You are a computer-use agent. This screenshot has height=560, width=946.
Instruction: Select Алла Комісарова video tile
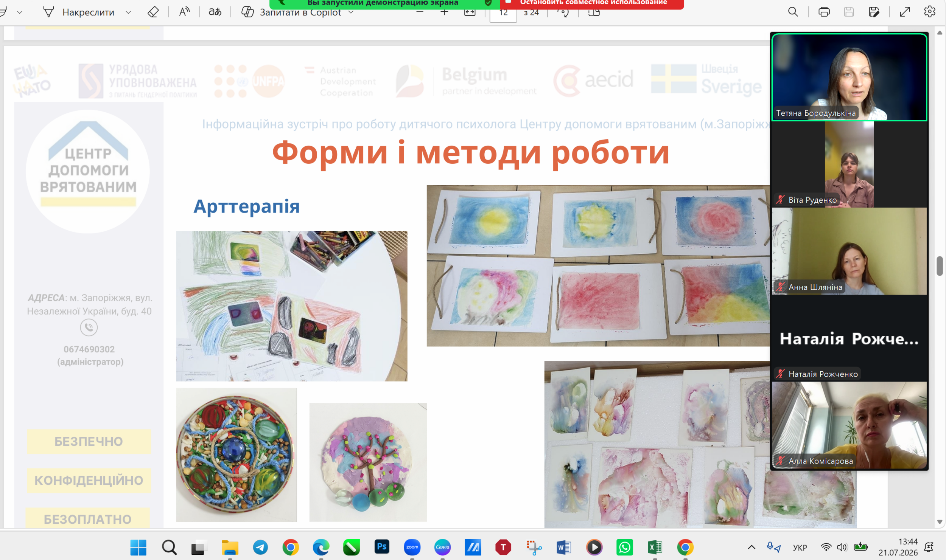849,425
